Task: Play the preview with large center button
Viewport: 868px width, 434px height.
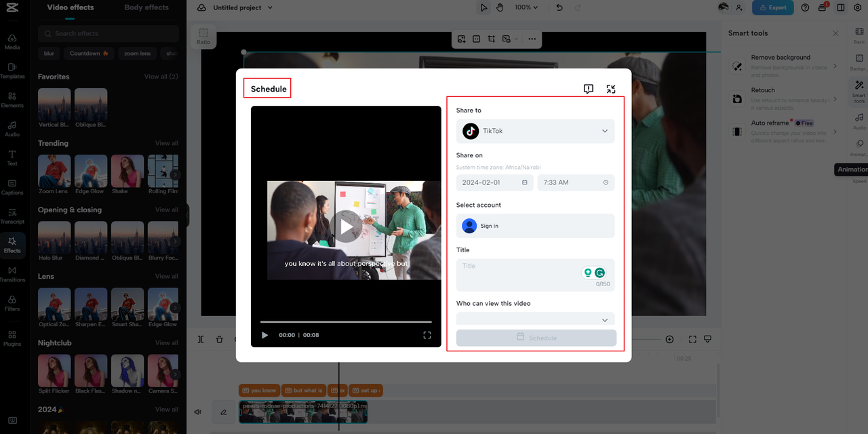Action: (347, 226)
